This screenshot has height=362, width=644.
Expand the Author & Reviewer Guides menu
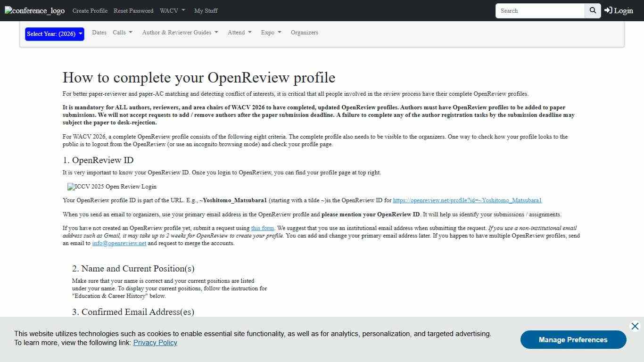180,33
